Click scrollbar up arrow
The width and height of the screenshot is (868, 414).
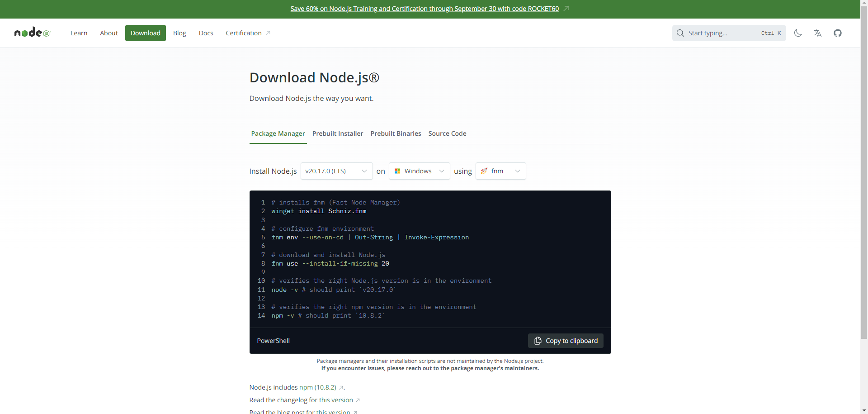point(864,3)
